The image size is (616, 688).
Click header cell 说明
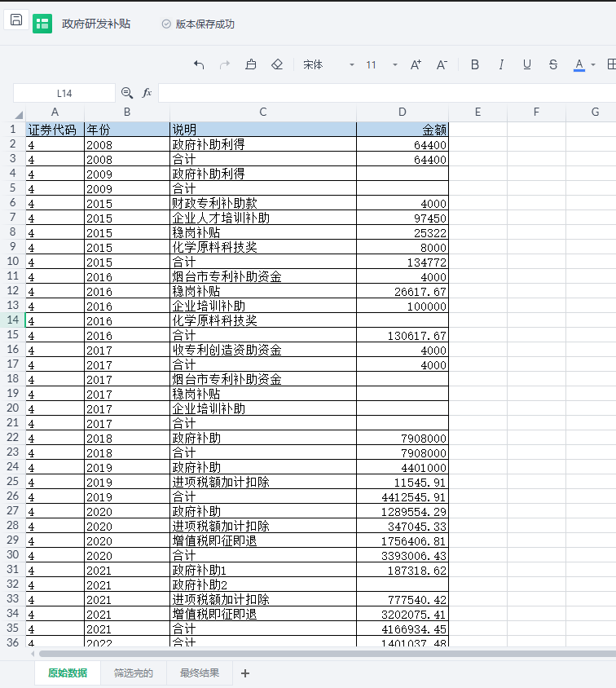(x=263, y=130)
